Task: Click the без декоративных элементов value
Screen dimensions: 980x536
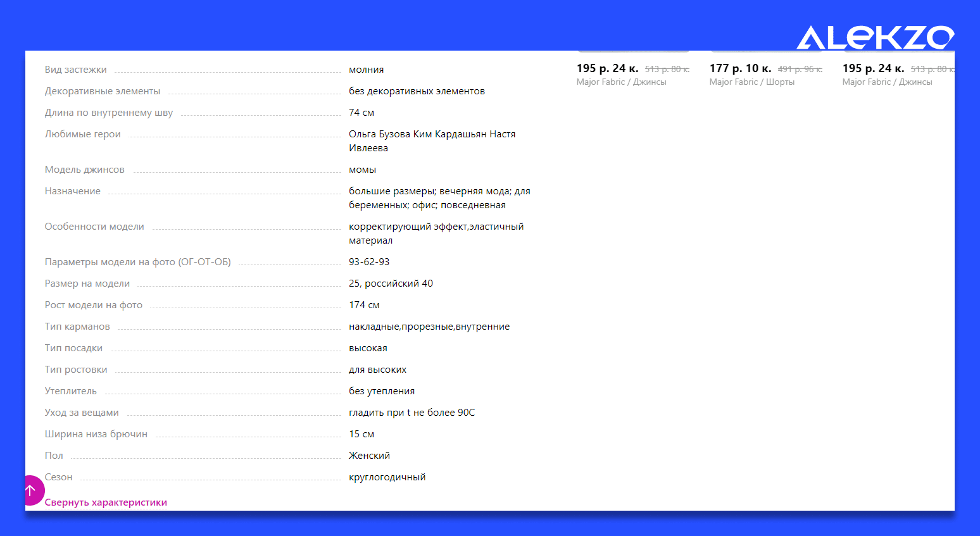Action: click(x=417, y=91)
